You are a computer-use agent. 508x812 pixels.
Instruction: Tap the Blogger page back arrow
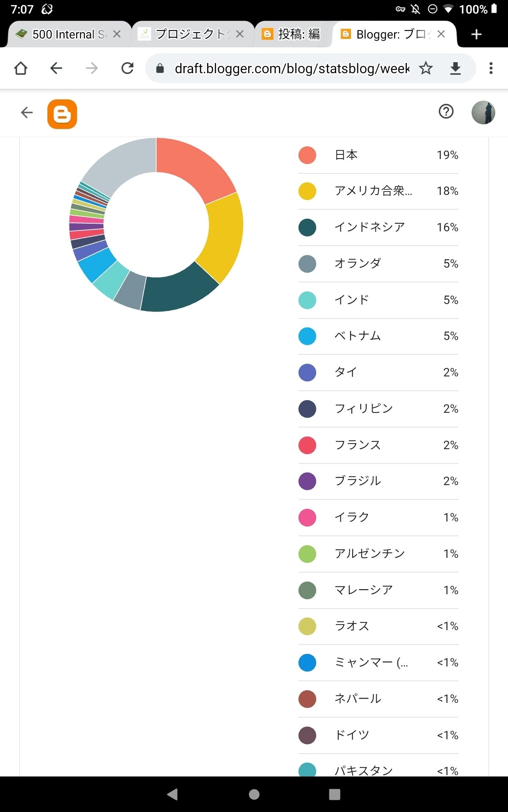tap(27, 112)
